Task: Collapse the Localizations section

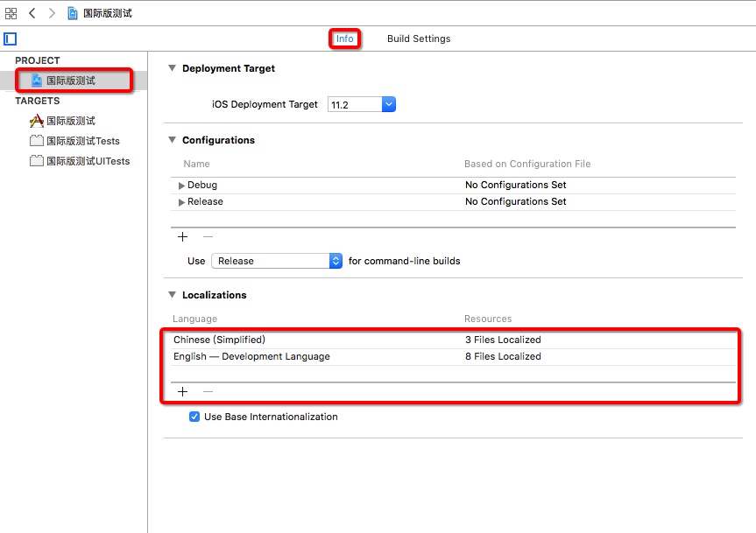Action: (172, 295)
